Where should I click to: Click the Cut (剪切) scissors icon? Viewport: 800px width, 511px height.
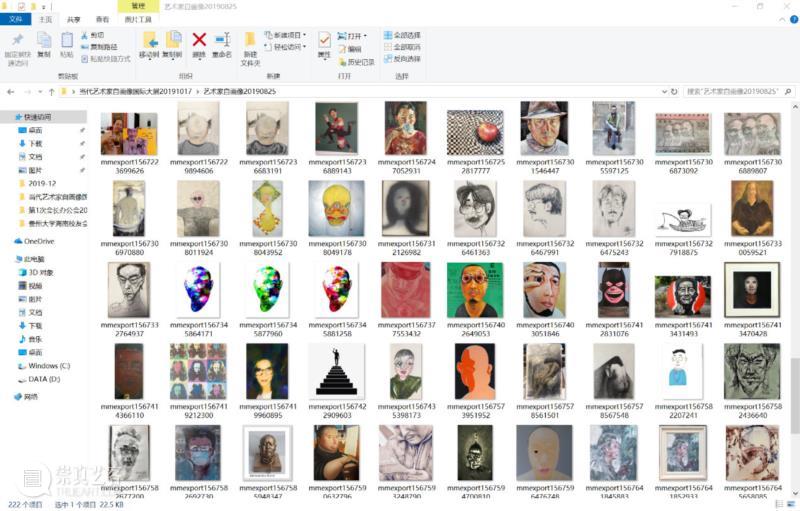click(85, 35)
